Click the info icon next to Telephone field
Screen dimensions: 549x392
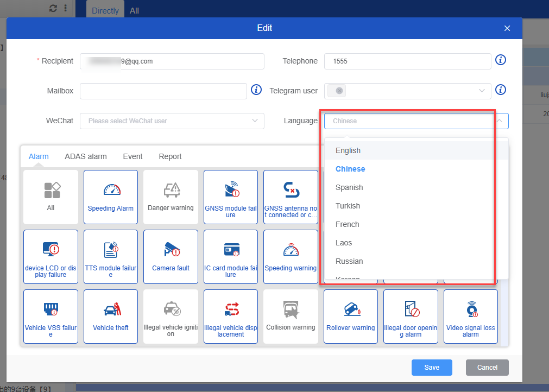click(x=501, y=60)
